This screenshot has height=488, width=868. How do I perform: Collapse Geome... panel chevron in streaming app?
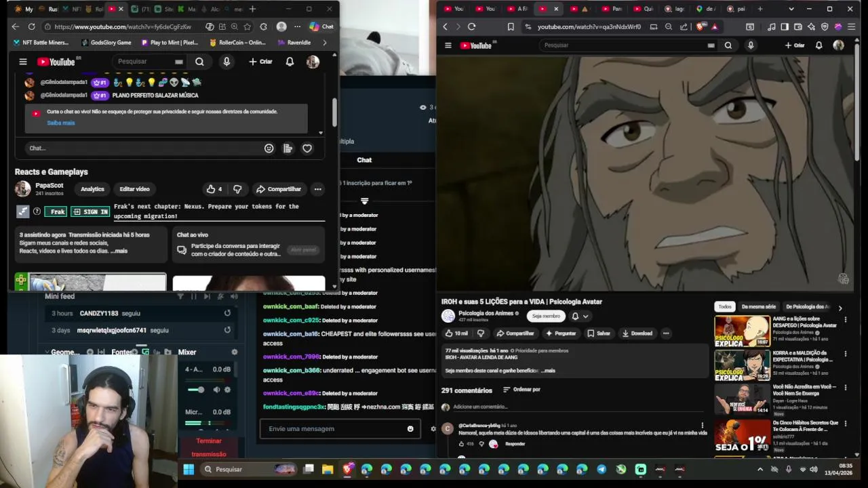[x=46, y=352]
